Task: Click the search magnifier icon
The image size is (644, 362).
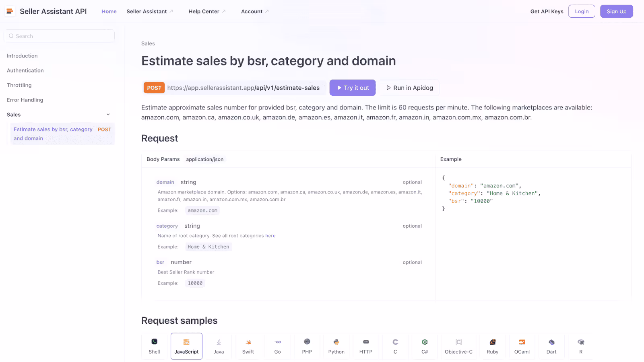Action: (x=11, y=36)
